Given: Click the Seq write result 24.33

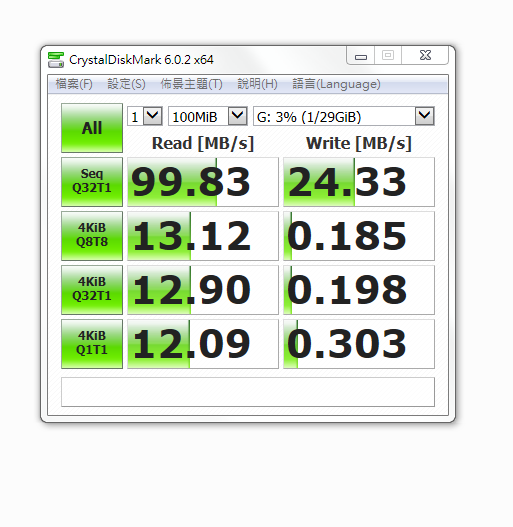Looking at the screenshot, I should (359, 182).
